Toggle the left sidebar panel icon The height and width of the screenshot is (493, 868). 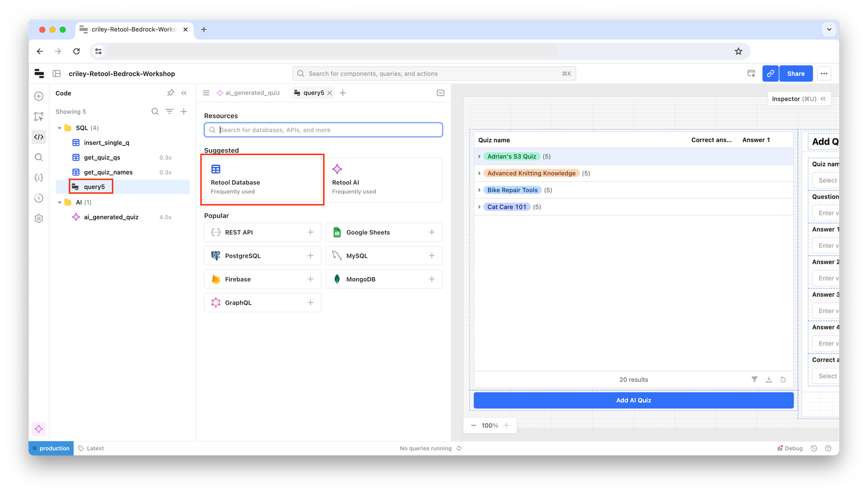pyautogui.click(x=56, y=74)
